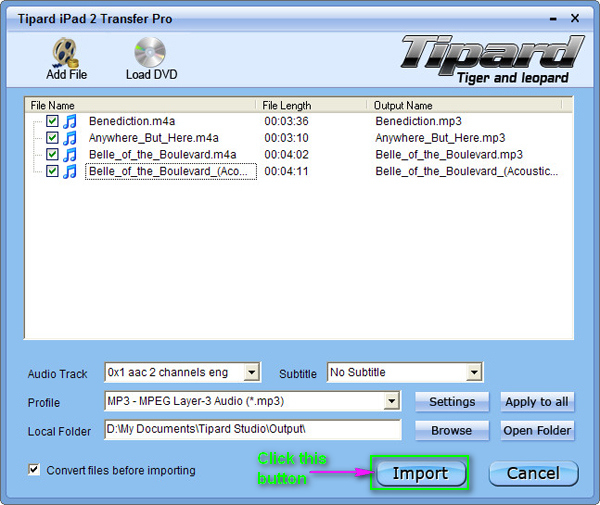Click output name Belle_of_the_Boulevard_(Acoustic...
The image size is (600, 505).
click(466, 171)
